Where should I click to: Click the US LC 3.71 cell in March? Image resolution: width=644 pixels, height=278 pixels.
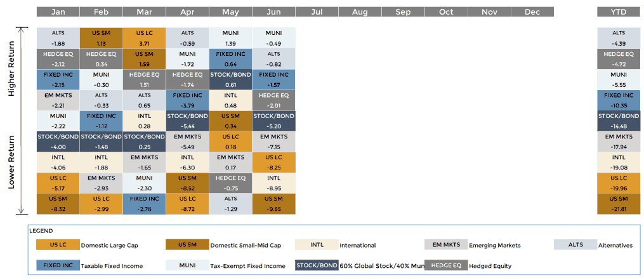[x=144, y=38]
